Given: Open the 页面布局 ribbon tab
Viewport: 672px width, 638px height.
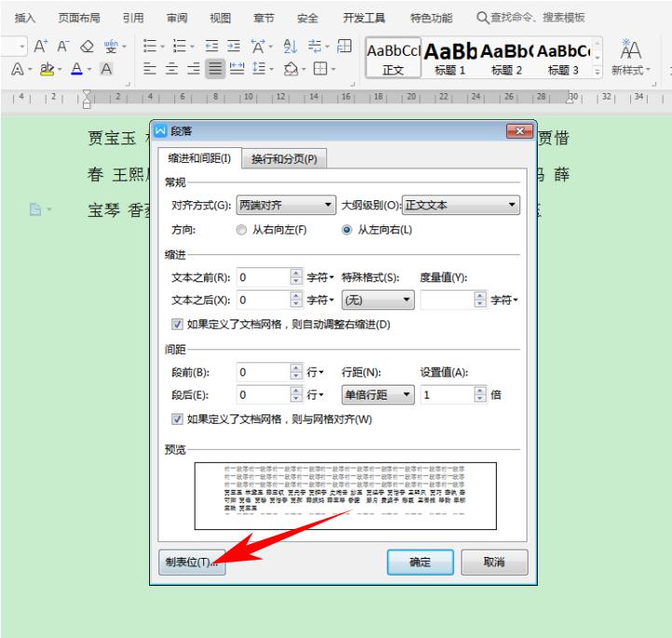Looking at the screenshot, I should coord(79,18).
